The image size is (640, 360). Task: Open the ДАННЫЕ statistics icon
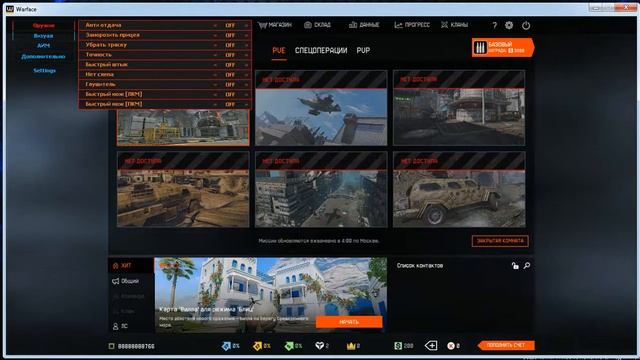[353, 25]
